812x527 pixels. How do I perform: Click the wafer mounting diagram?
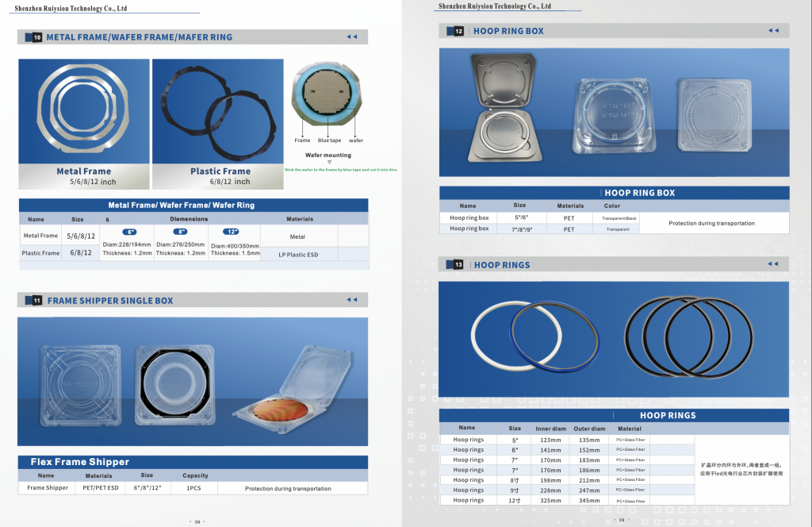[x=328, y=99]
